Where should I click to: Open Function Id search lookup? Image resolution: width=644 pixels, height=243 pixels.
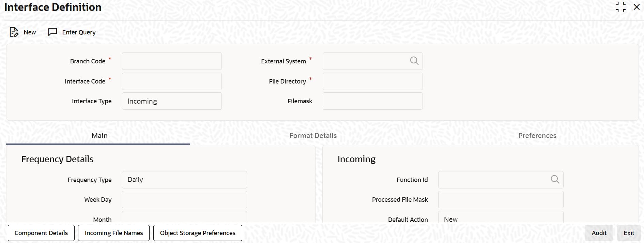(555, 180)
